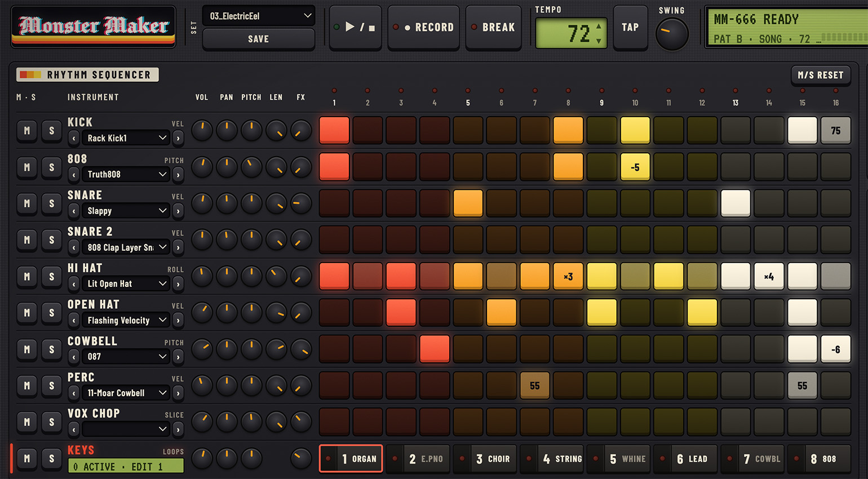This screenshot has width=868, height=479.
Task: Toggle the 808 step 10 pad showing -5
Action: pyautogui.click(x=635, y=167)
